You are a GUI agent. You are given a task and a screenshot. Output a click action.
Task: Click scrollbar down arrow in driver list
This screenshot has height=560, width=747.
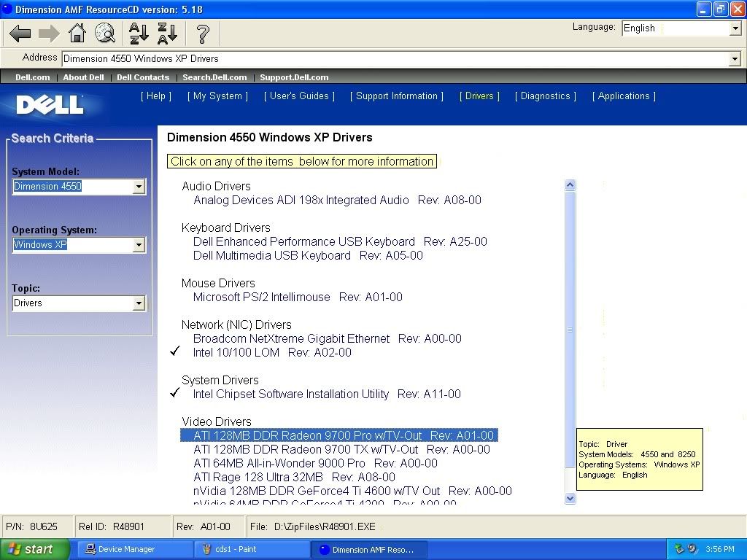pyautogui.click(x=570, y=498)
